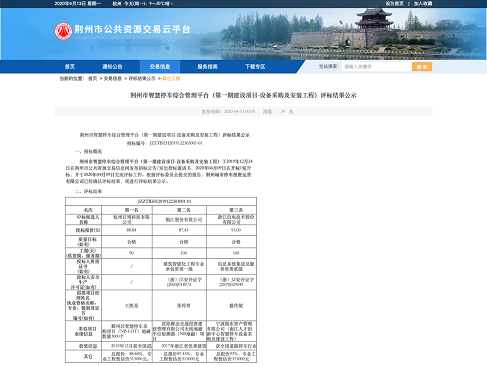The height and width of the screenshot is (366, 487).
Task: Click the article headline about 智慧停车综合管理平台
Action: point(243,95)
